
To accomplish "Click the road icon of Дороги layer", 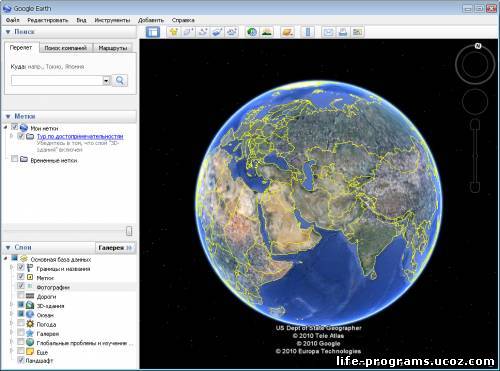I will tap(30, 296).
